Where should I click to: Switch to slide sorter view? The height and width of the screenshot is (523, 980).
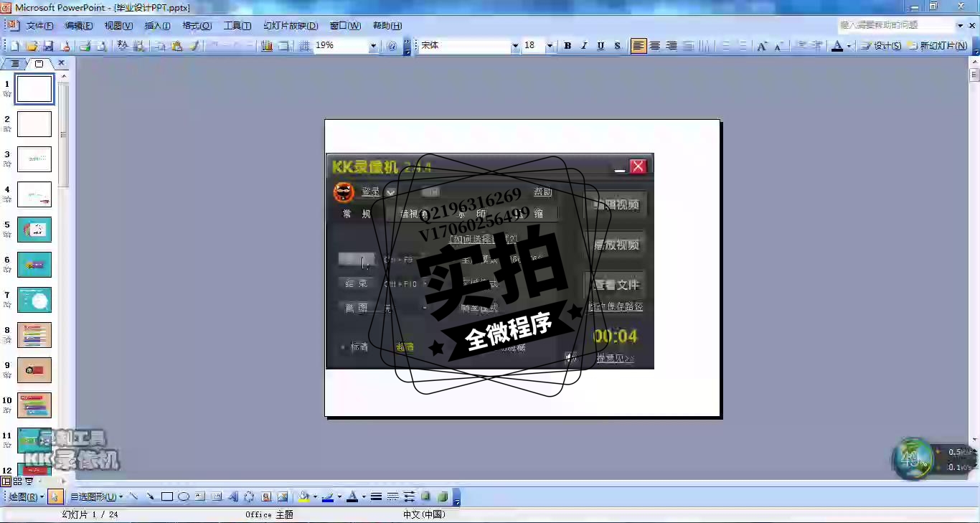(17, 481)
